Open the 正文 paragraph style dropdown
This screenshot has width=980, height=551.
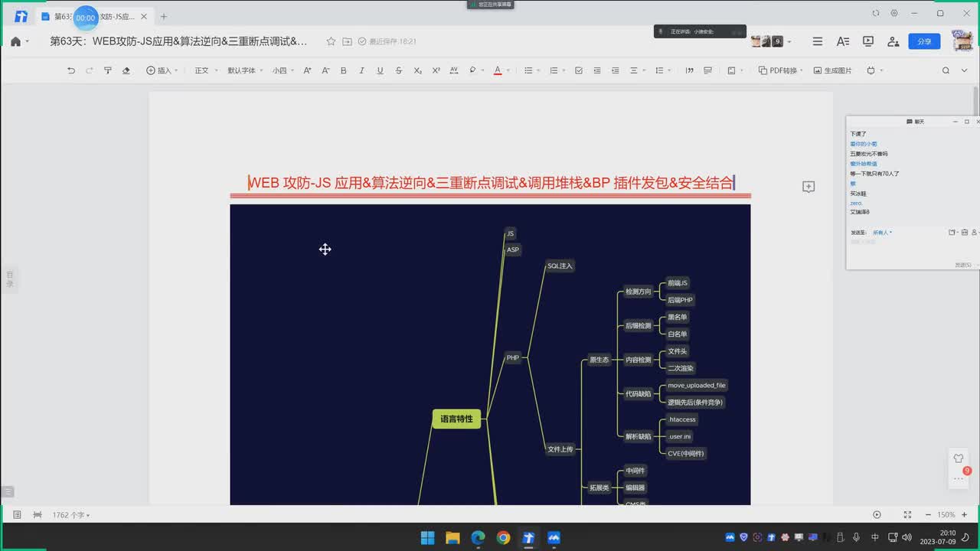pos(204,70)
